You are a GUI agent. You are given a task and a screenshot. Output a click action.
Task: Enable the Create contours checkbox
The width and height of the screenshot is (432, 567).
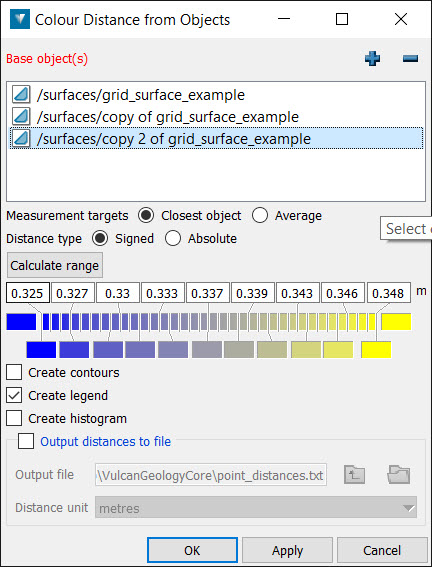(x=14, y=372)
